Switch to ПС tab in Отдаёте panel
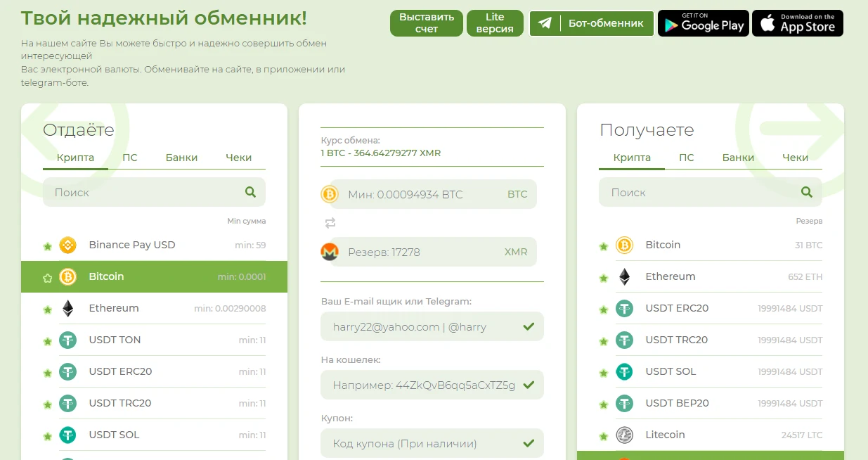 130,158
